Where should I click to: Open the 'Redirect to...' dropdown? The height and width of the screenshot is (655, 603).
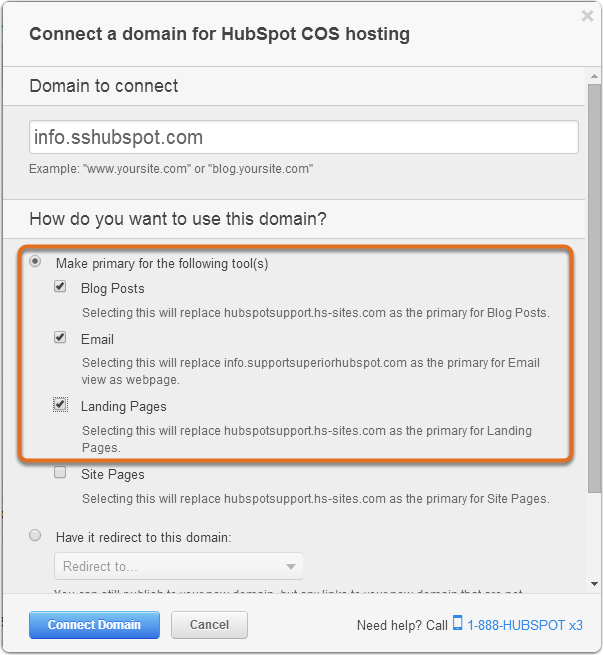[179, 566]
